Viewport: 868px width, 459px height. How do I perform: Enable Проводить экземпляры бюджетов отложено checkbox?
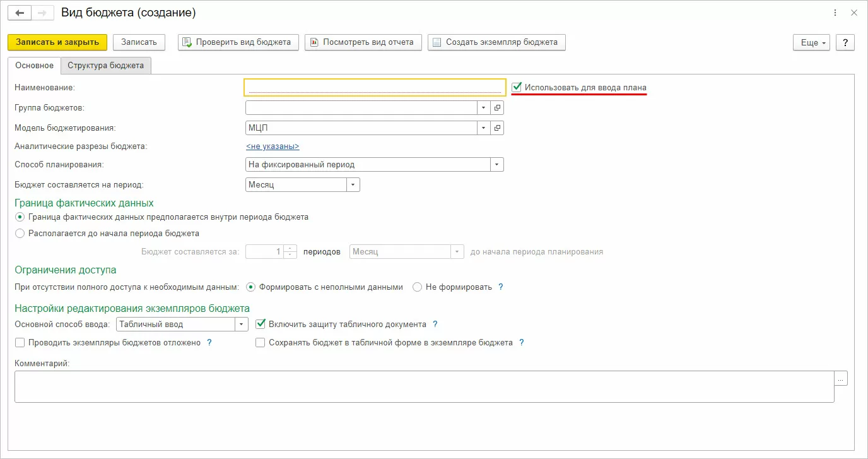pos(20,343)
